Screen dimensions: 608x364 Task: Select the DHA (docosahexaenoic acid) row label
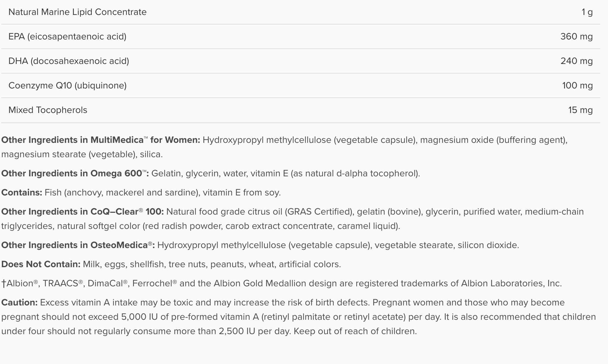tap(69, 61)
